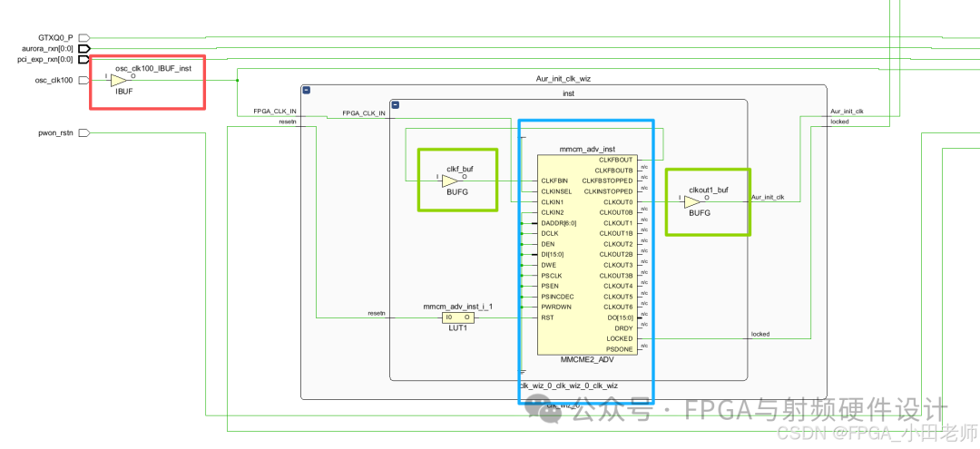The image size is (980, 449).
Task: Click the CLKINSTOPPED output pin label
Action: [608, 191]
